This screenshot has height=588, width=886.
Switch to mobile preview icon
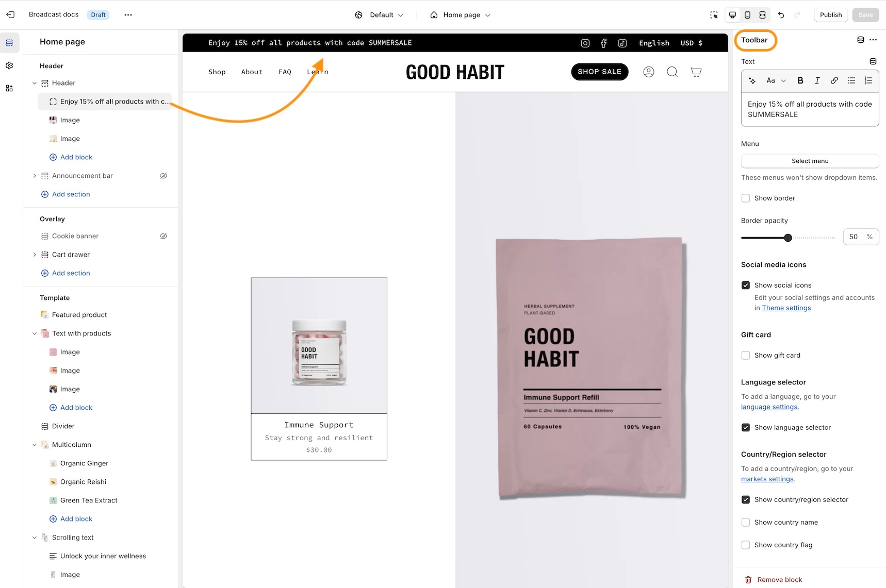click(747, 15)
